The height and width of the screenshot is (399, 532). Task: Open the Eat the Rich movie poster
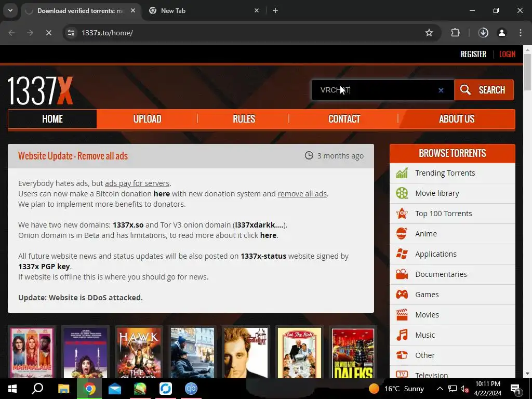point(299,353)
